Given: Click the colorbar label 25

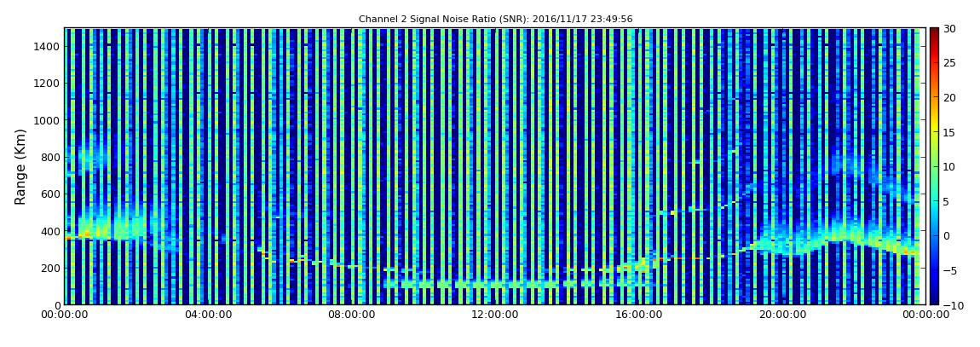Looking at the screenshot, I should coord(950,63).
